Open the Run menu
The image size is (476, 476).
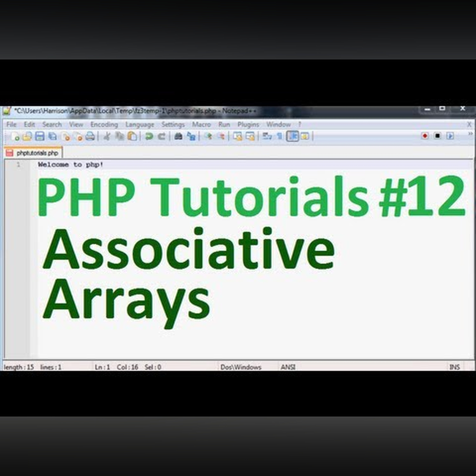[224, 124]
